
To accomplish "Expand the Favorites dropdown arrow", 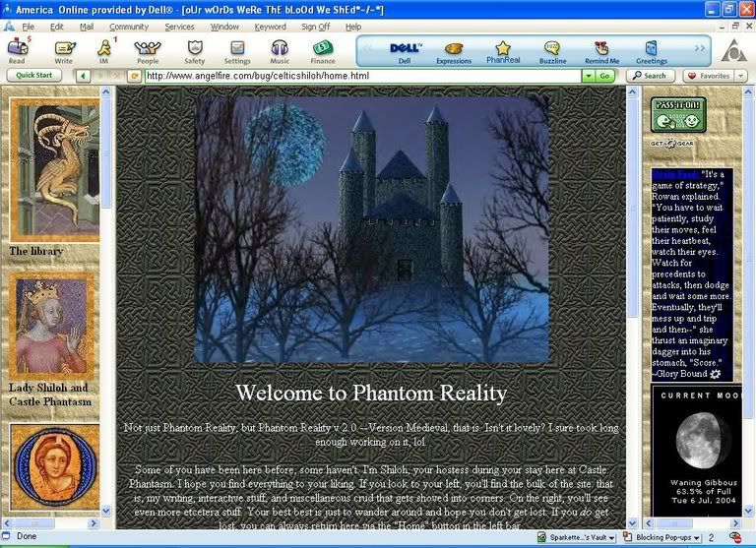I will coord(740,76).
